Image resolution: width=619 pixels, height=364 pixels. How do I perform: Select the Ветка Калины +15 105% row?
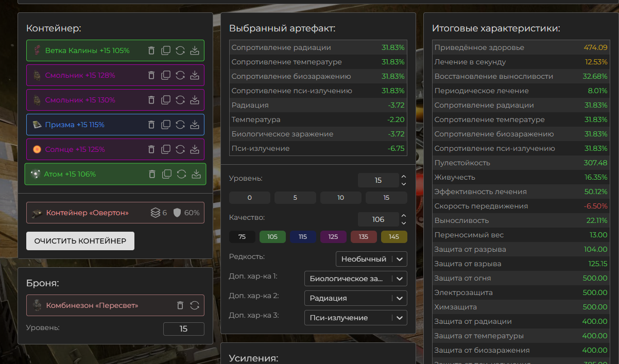115,50
